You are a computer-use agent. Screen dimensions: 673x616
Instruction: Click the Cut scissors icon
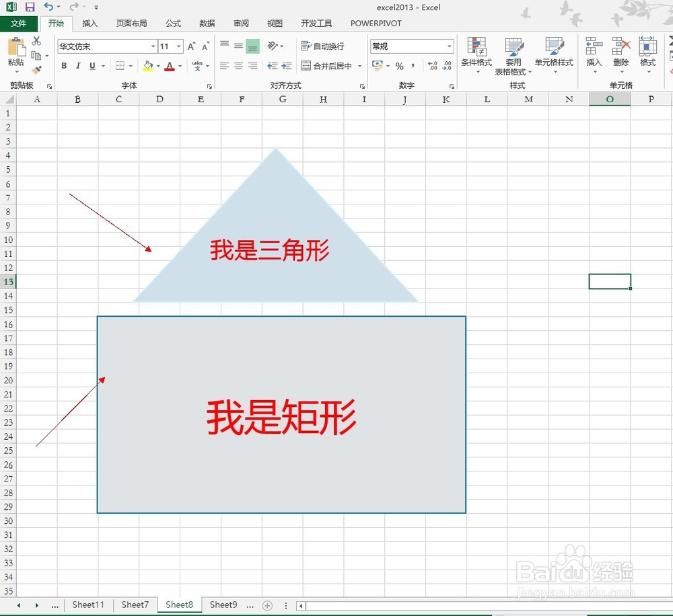coord(36,41)
